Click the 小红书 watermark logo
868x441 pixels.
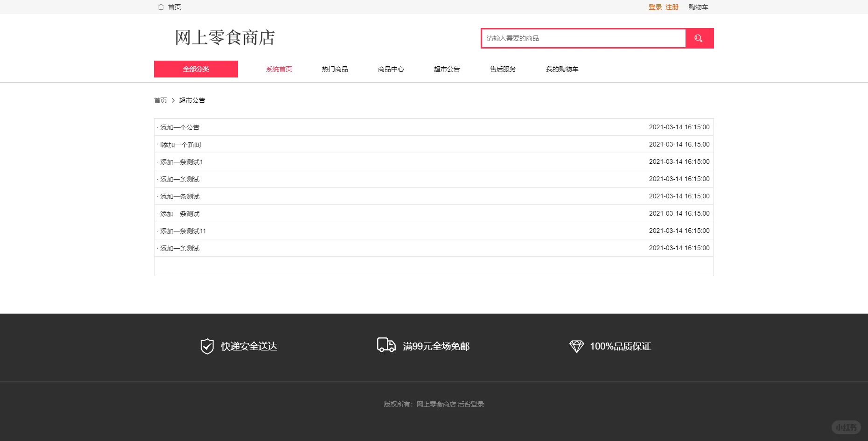point(846,427)
